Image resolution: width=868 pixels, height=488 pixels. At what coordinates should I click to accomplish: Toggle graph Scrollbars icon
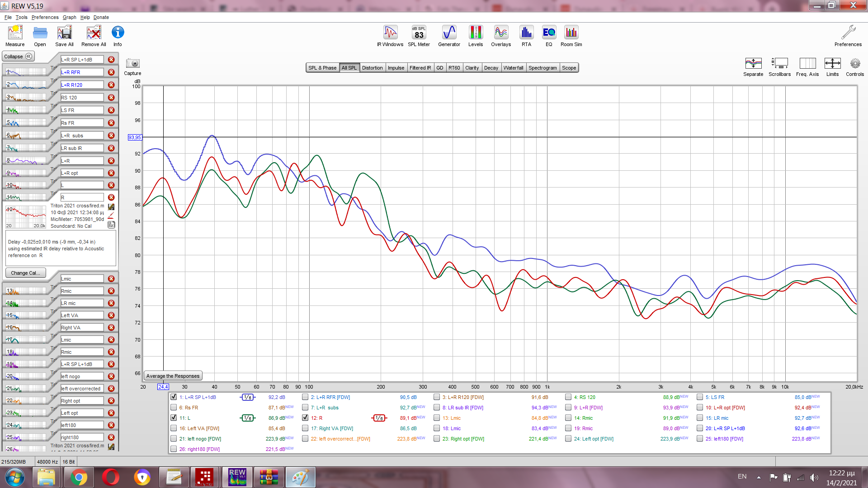[x=779, y=66]
